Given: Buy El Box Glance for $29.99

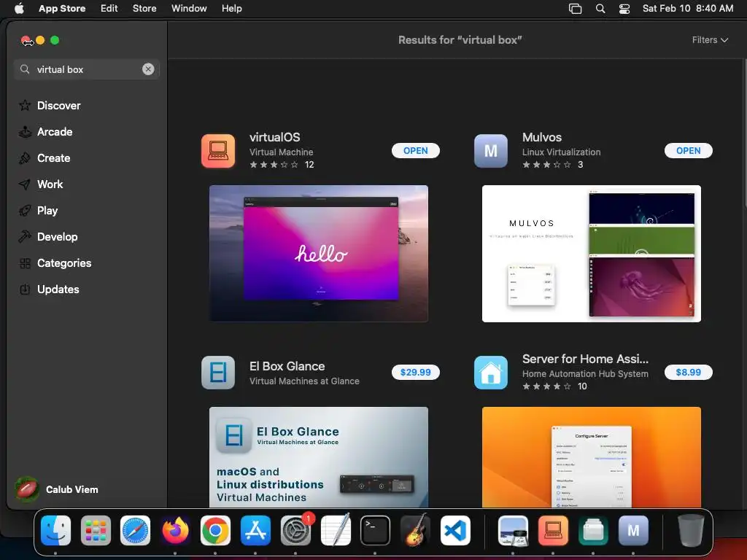Looking at the screenshot, I should point(415,372).
